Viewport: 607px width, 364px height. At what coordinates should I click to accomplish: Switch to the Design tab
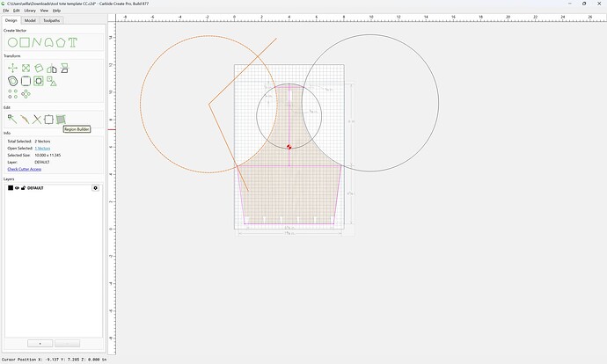click(x=11, y=20)
